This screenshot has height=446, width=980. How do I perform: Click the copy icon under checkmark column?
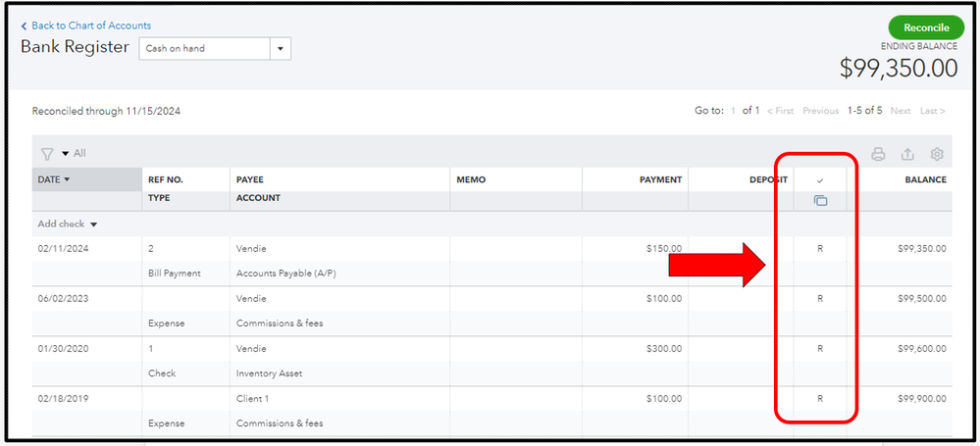pyautogui.click(x=820, y=201)
